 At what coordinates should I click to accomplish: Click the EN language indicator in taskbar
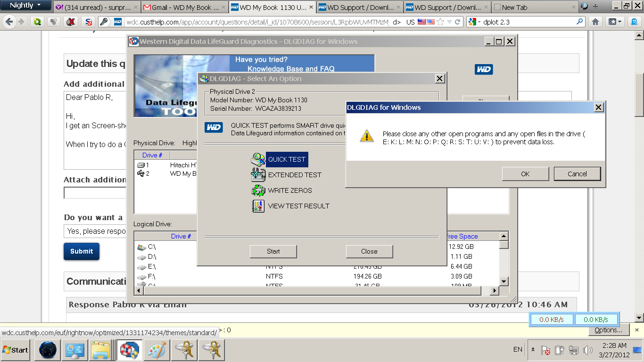point(518,349)
